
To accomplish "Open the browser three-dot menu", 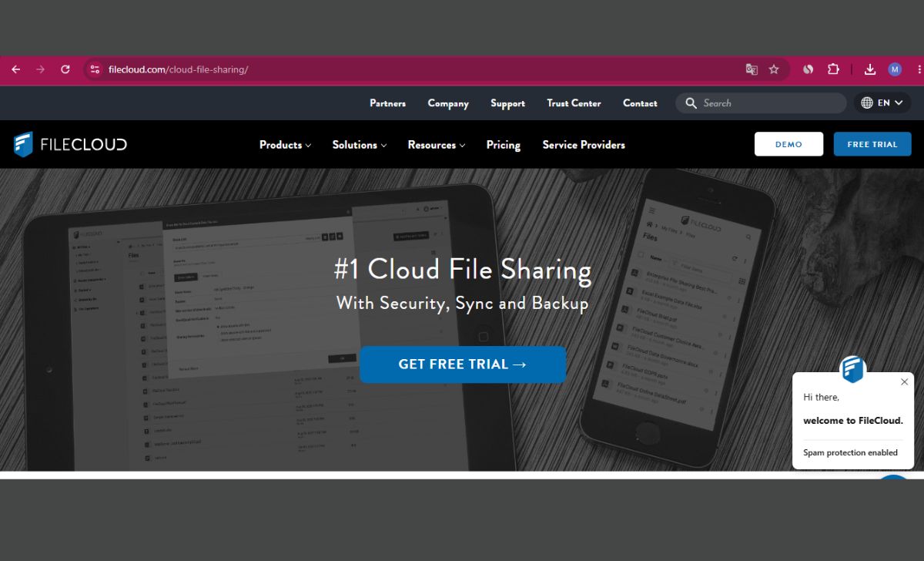I will [919, 69].
